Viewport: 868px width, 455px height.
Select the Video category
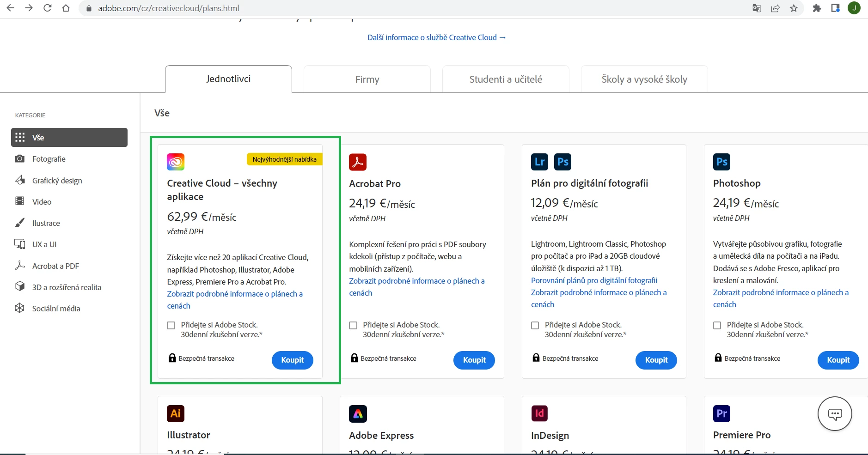[x=69, y=201]
